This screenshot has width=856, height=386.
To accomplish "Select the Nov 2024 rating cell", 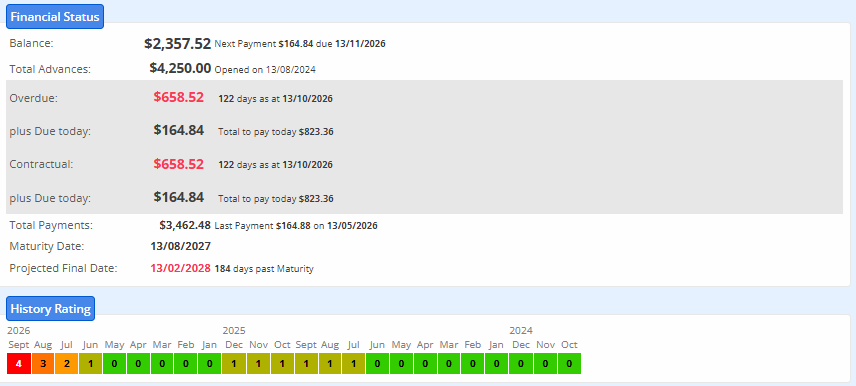I will [545, 364].
